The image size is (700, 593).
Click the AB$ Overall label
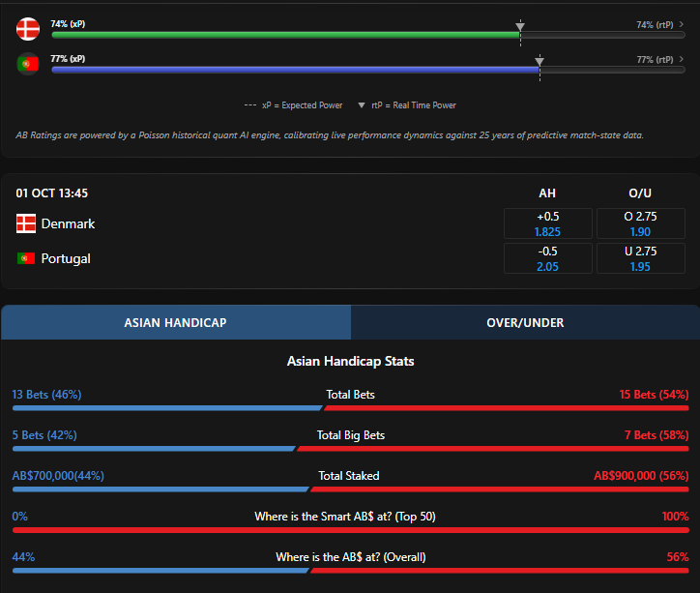[x=351, y=557]
